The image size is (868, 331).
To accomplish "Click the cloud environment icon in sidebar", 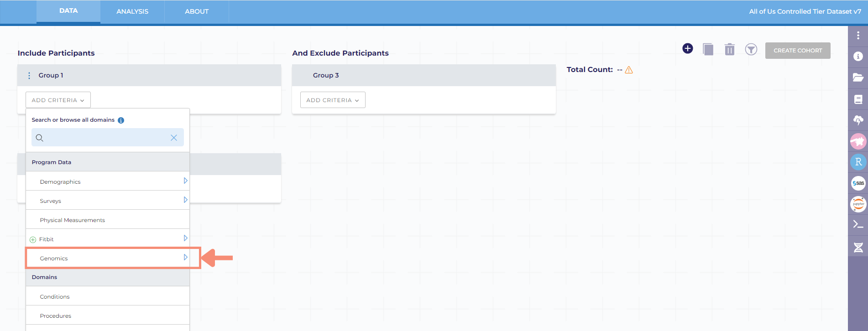I will pos(858,120).
